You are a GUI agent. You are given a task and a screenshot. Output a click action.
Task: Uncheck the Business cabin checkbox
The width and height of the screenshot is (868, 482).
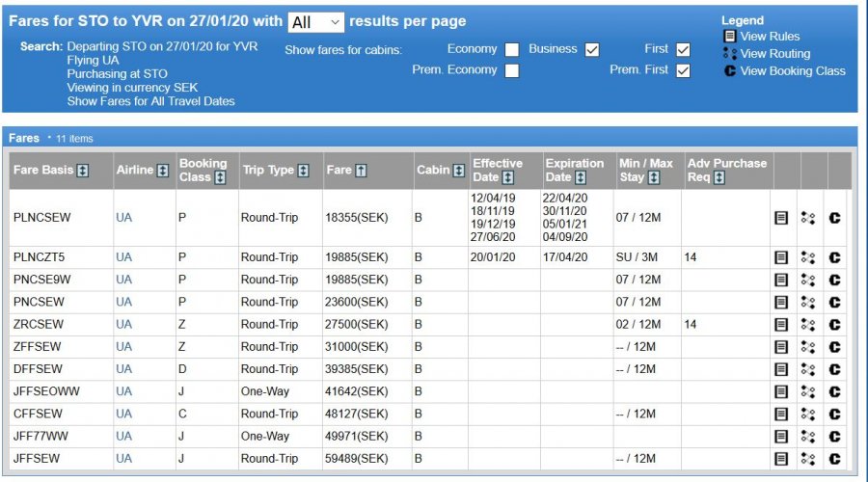tap(592, 49)
